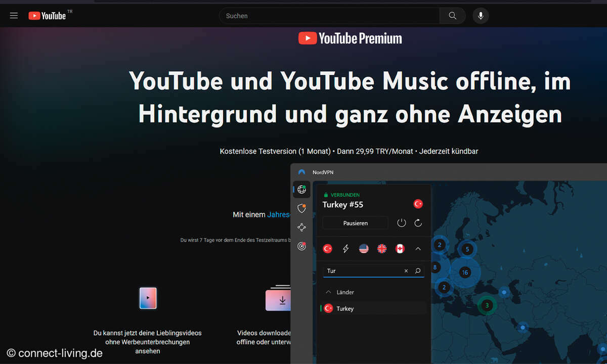Click the map cluster labeled 8
Viewport: 607px width, 364px height.
tap(435, 267)
